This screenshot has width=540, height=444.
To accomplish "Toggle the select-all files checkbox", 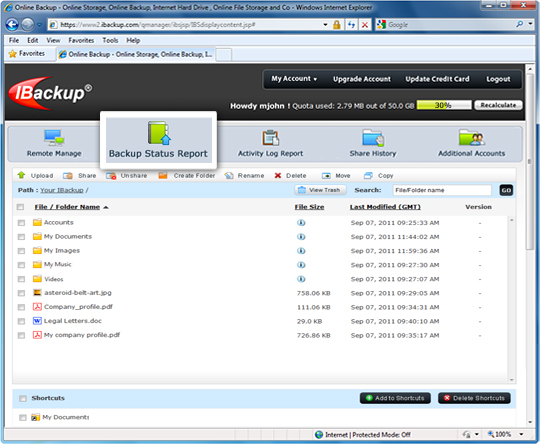I will click(x=20, y=207).
